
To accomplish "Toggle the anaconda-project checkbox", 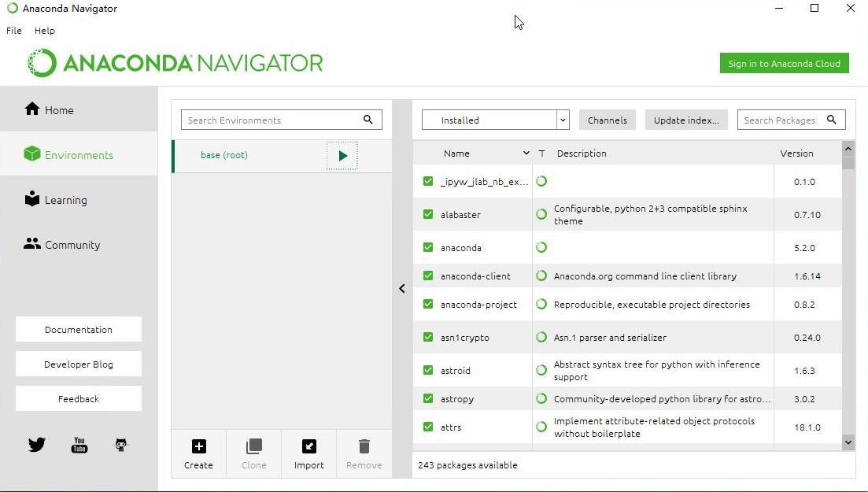I will pos(428,304).
